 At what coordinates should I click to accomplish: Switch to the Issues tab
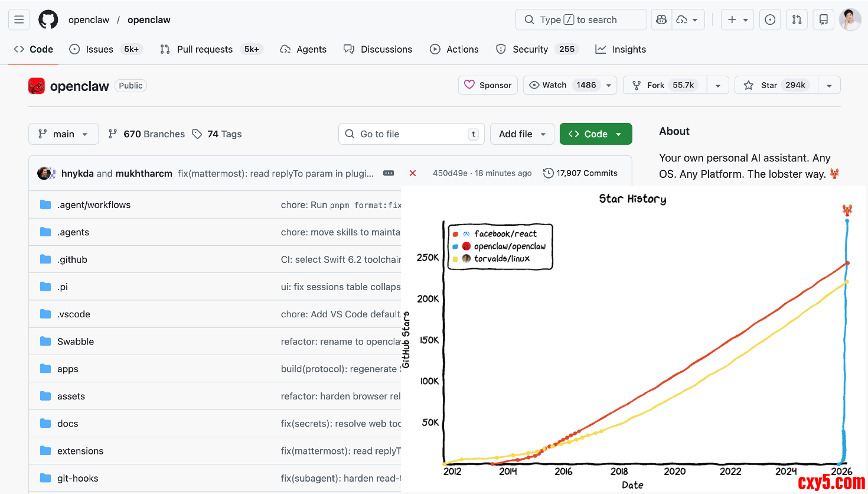99,49
